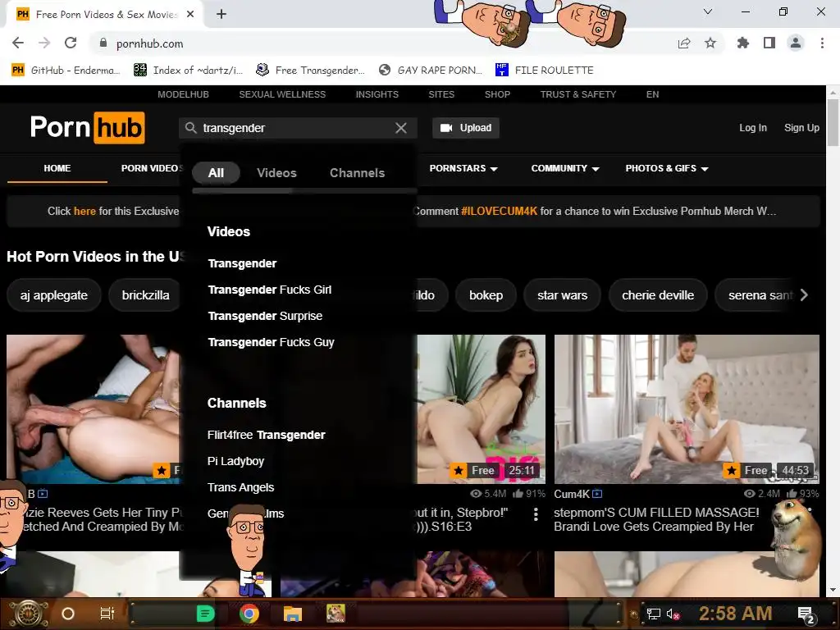The height and width of the screenshot is (630, 840).
Task: Open a new tab with the plus icon
Action: point(221,15)
